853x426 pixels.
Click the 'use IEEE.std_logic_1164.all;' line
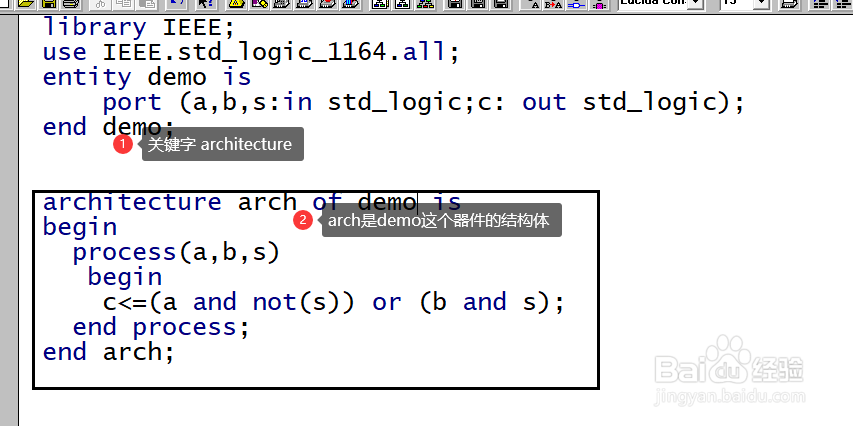tap(251, 52)
